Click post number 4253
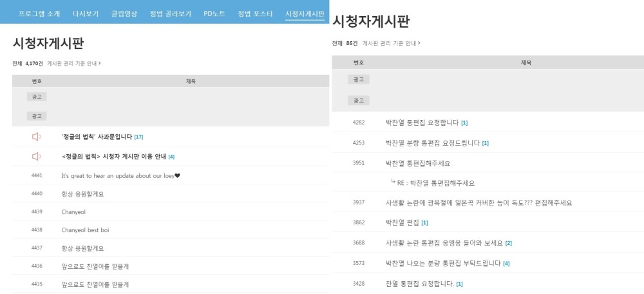Image resolution: width=644 pixels, height=294 pixels. tap(359, 142)
